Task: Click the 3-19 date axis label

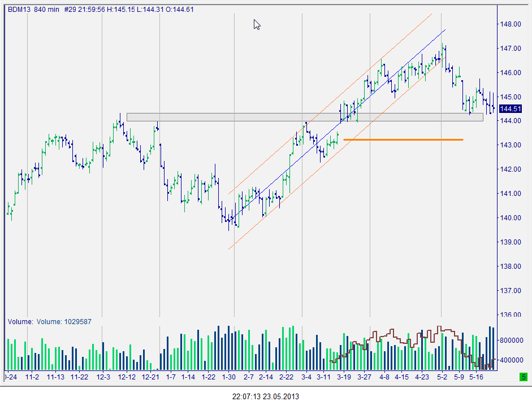Action: [344, 377]
